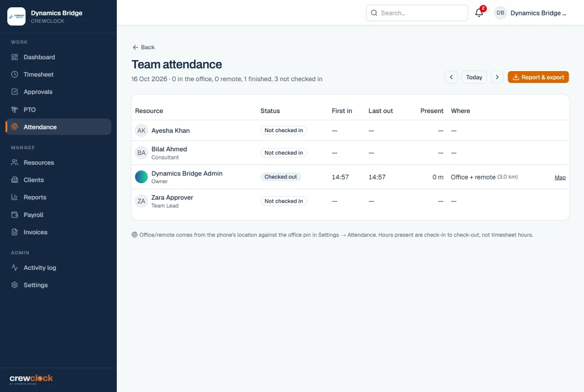The height and width of the screenshot is (392, 584).
Task: Click the Report & export button
Action: pos(538,77)
